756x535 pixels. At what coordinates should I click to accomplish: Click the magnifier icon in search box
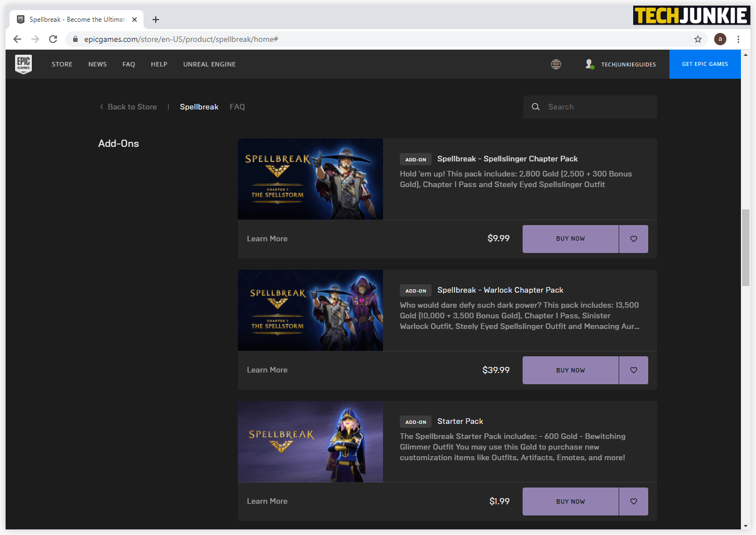(535, 107)
